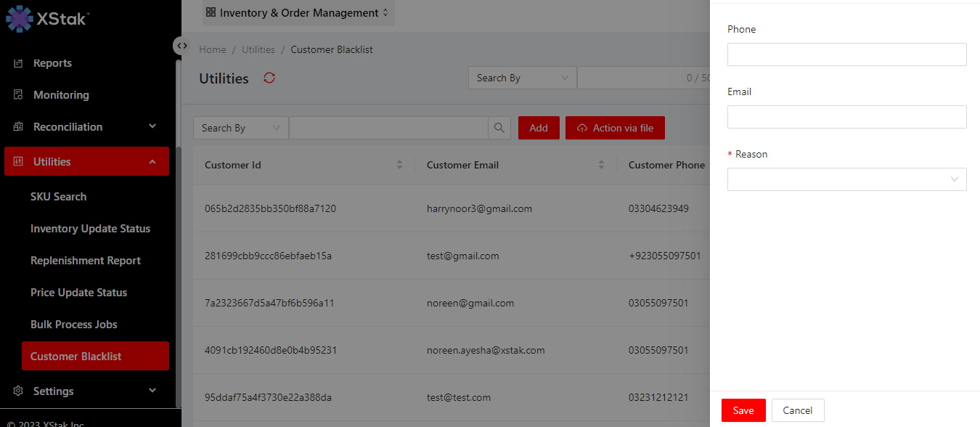Open the table Search By dropdown
This screenshot has width=980, height=427.
point(240,128)
